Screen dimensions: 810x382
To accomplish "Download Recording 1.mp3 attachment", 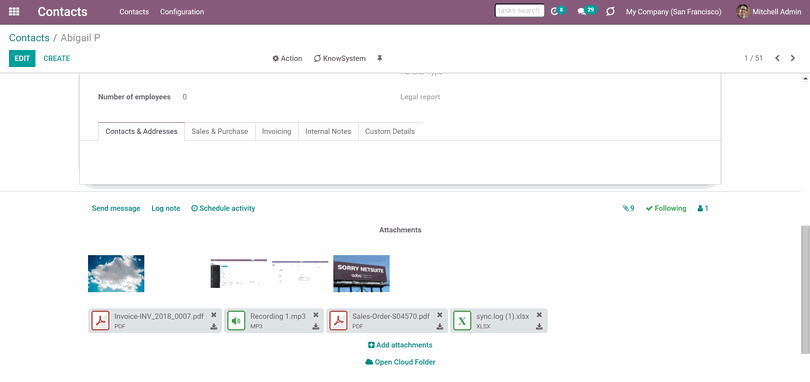I will point(316,327).
